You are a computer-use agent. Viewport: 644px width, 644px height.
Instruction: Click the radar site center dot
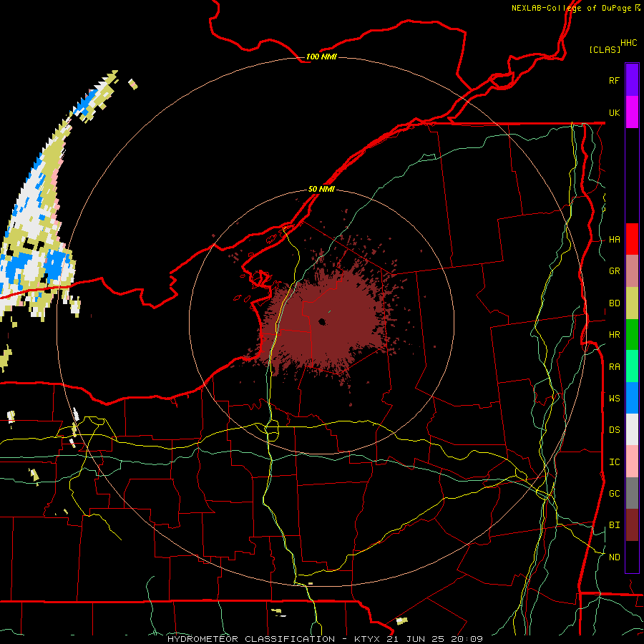click(x=322, y=322)
